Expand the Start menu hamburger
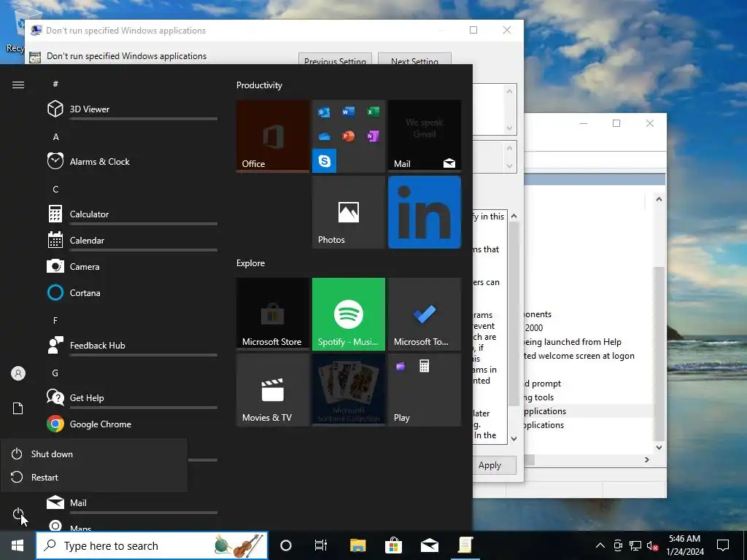 (18, 85)
